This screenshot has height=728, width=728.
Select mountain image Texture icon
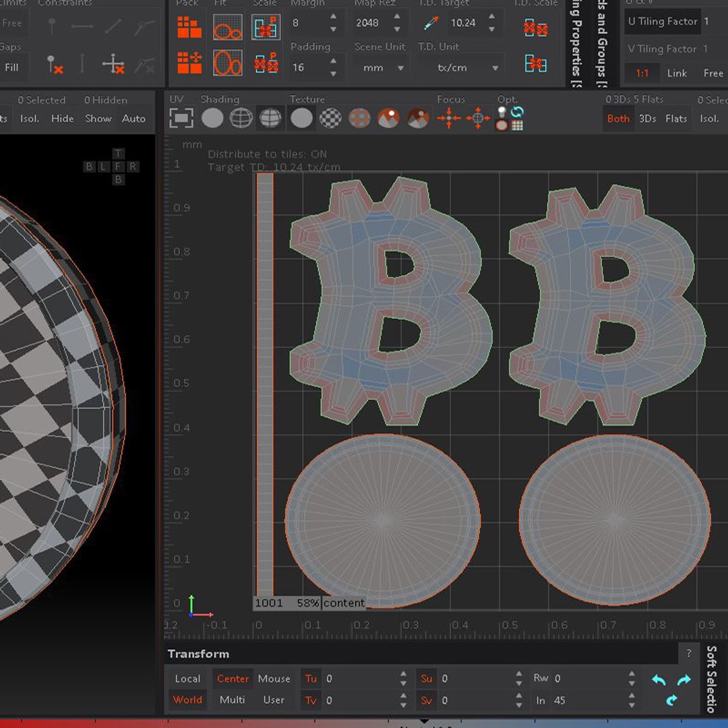(x=389, y=118)
